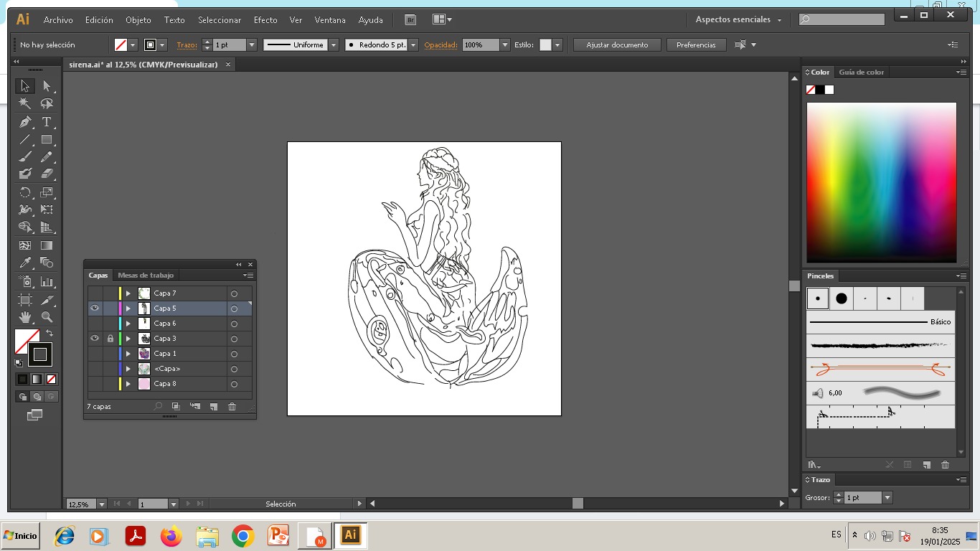Select the Line Segment tool

click(25, 140)
